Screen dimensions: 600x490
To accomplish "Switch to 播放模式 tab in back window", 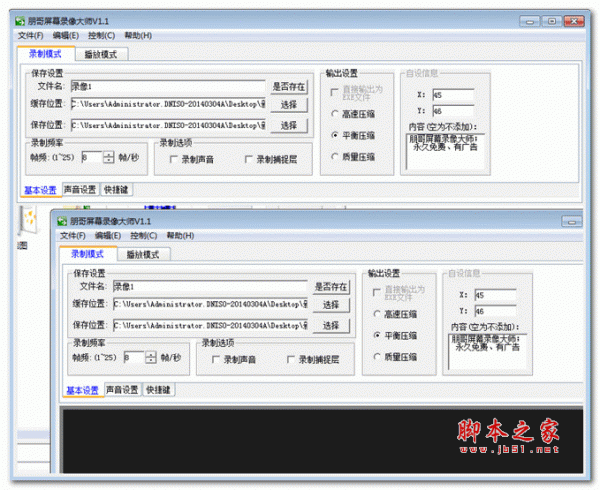I will point(101,54).
